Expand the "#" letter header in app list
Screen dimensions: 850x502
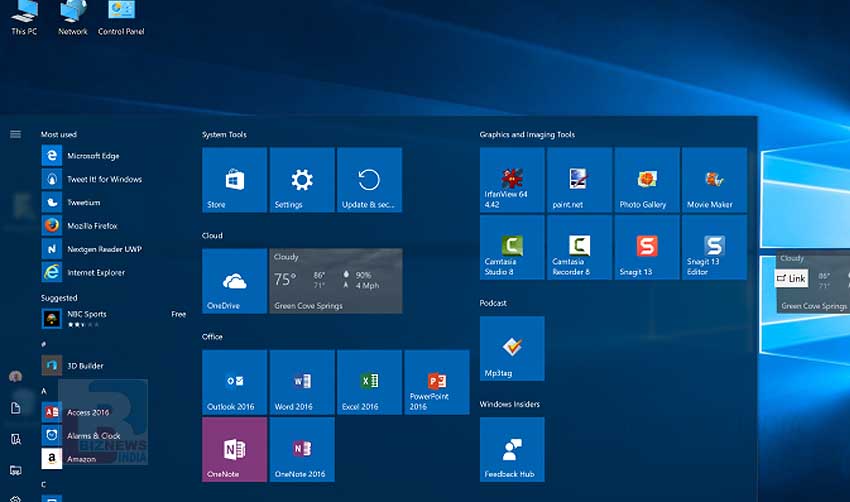(44, 341)
